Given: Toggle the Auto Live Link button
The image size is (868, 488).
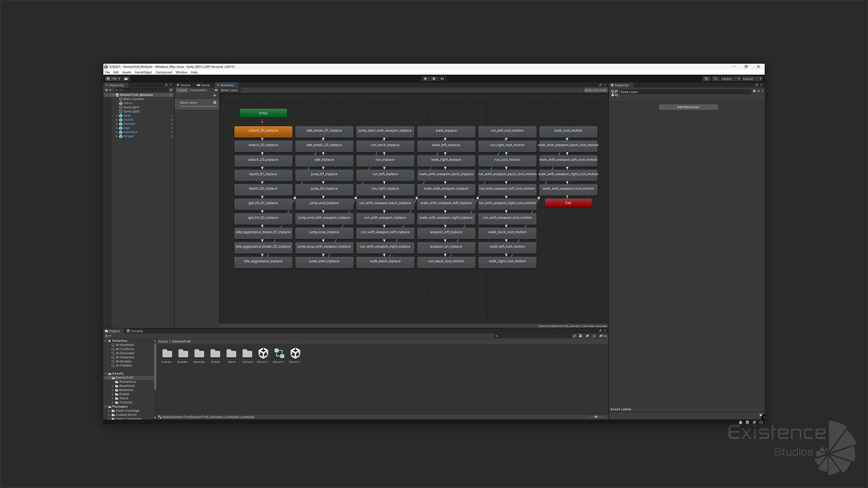Looking at the screenshot, I should click(x=595, y=90).
